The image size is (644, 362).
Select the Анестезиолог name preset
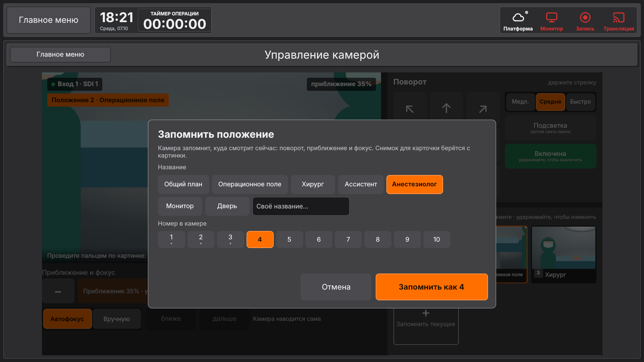coord(415,184)
